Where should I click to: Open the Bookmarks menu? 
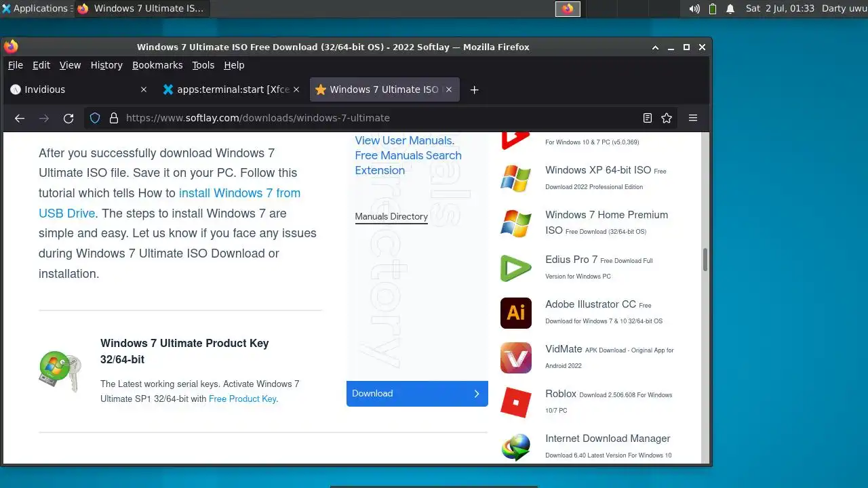point(157,65)
